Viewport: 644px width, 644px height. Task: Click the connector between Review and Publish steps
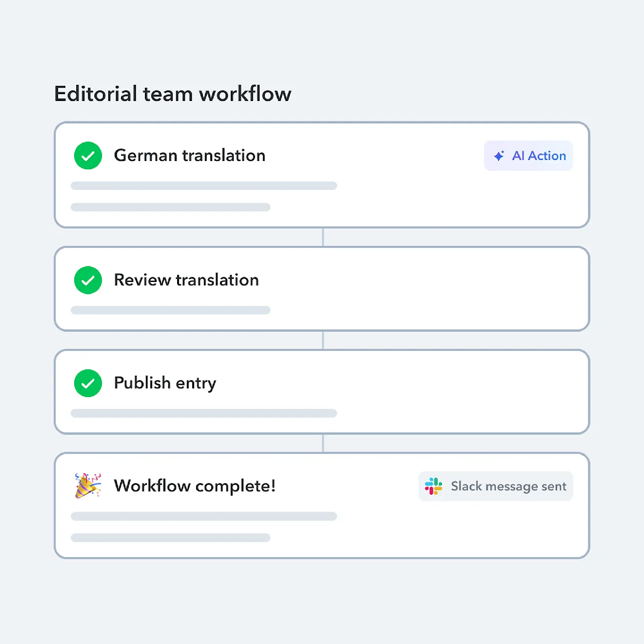323,340
